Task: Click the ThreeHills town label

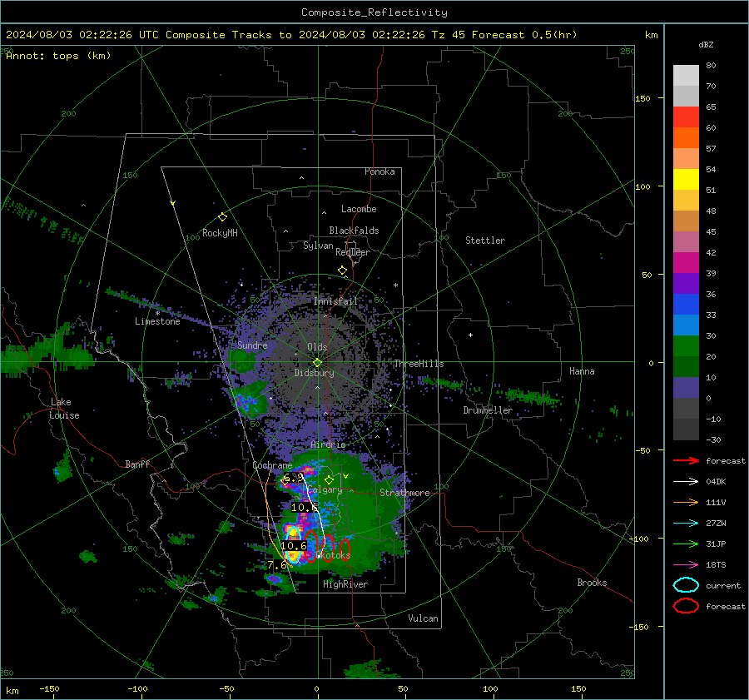Action: coord(419,364)
